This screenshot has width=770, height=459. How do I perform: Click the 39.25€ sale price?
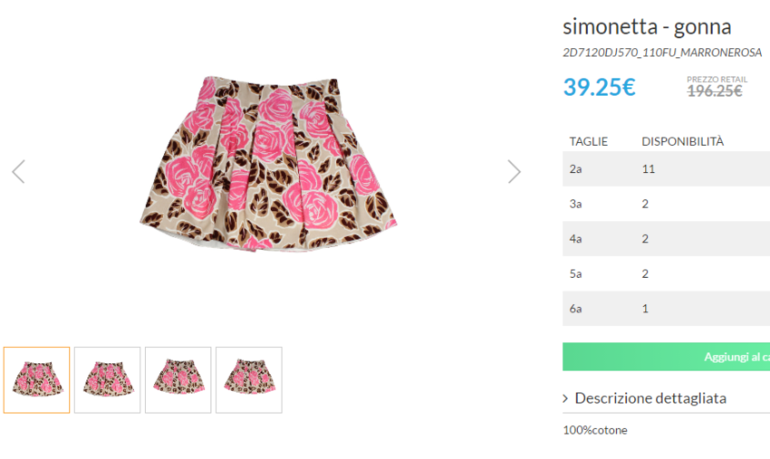pyautogui.click(x=599, y=87)
